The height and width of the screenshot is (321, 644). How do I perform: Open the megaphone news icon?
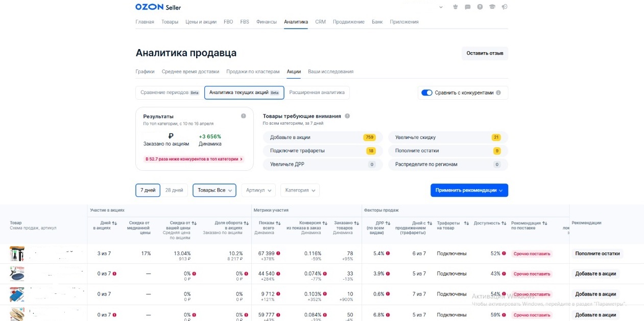click(505, 7)
